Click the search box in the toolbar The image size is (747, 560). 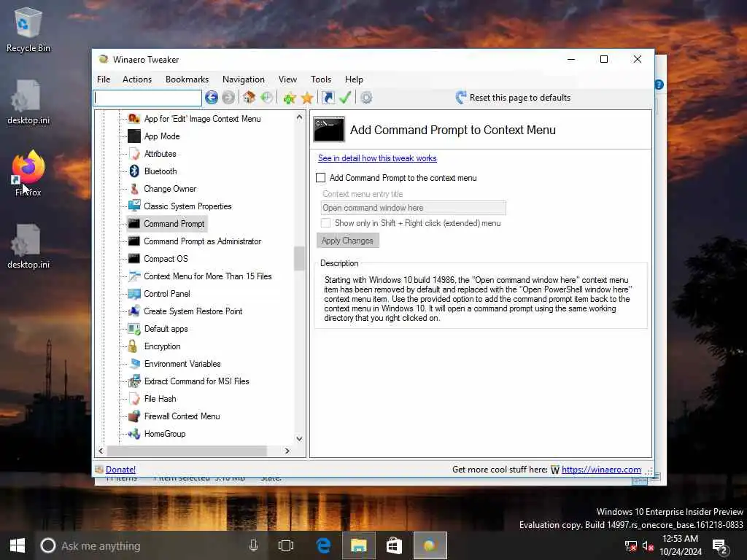click(147, 98)
